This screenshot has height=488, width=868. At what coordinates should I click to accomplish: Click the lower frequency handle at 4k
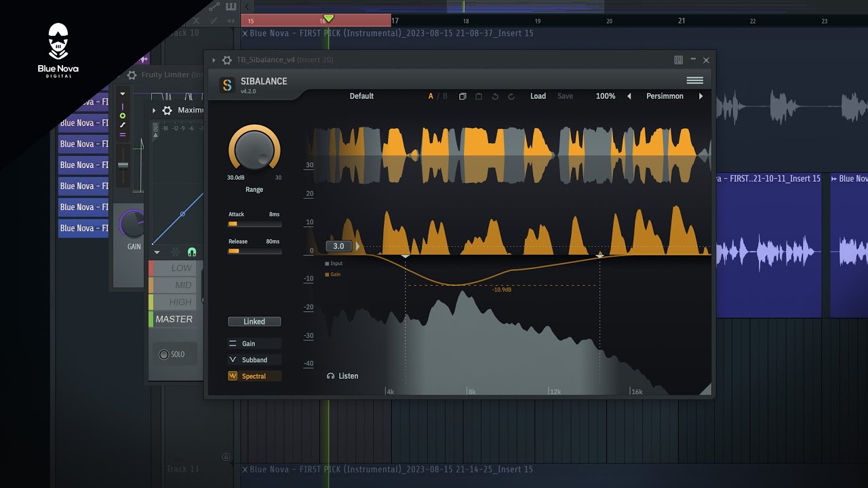[406, 256]
